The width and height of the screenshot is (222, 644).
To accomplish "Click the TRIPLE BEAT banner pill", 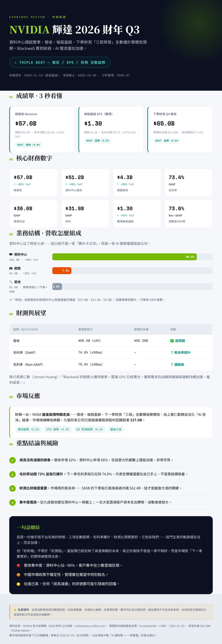I will coord(60,62).
